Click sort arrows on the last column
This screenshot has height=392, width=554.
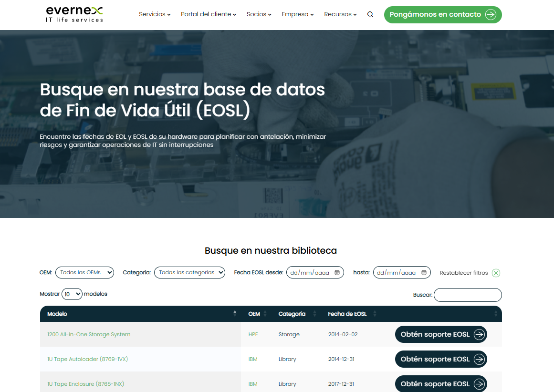click(496, 314)
